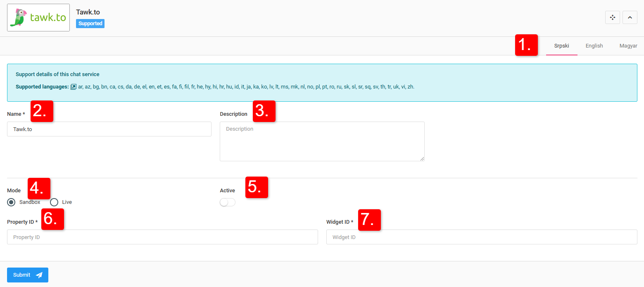Click the Tawk.to parrot logo
Viewport: 644px width, 287px height.
38,17
